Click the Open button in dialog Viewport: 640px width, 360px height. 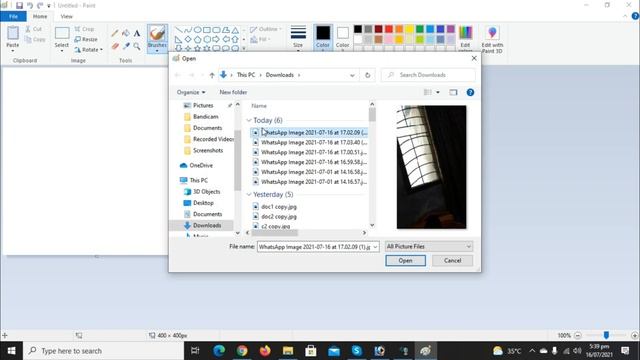[405, 260]
